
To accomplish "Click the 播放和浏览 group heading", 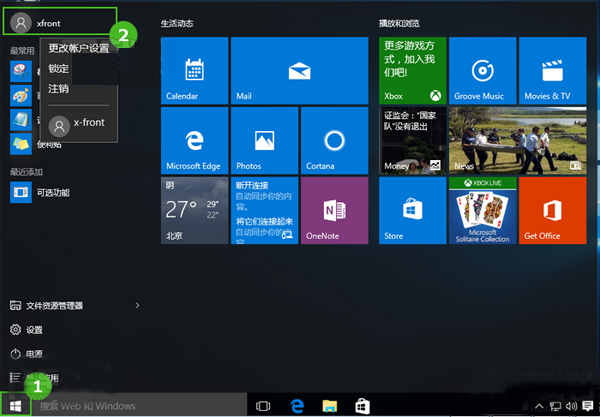I will point(399,24).
